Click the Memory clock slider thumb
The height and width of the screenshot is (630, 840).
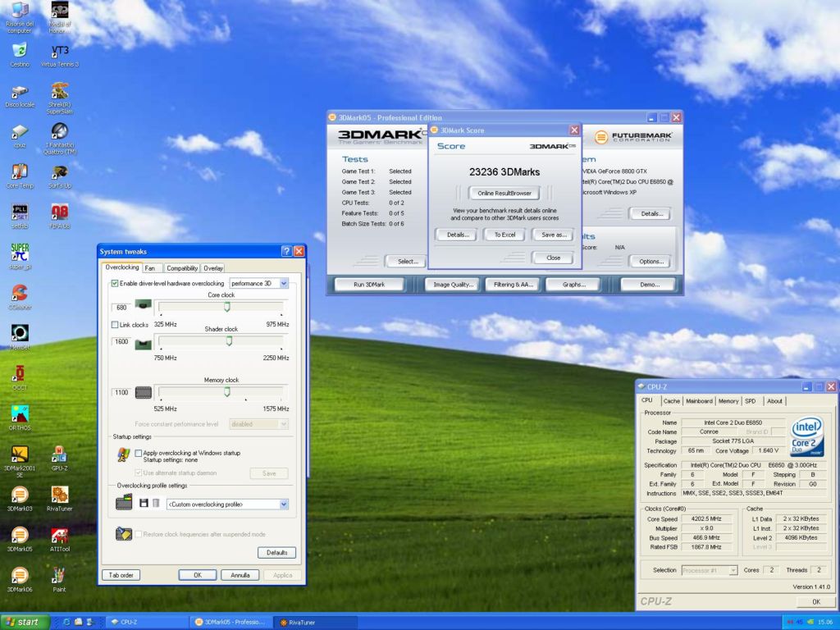tap(227, 392)
